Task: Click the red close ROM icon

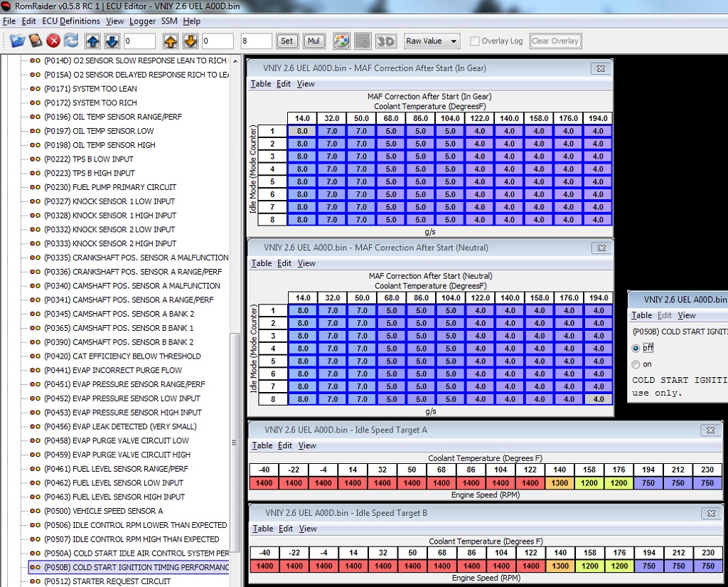Action: tap(53, 41)
